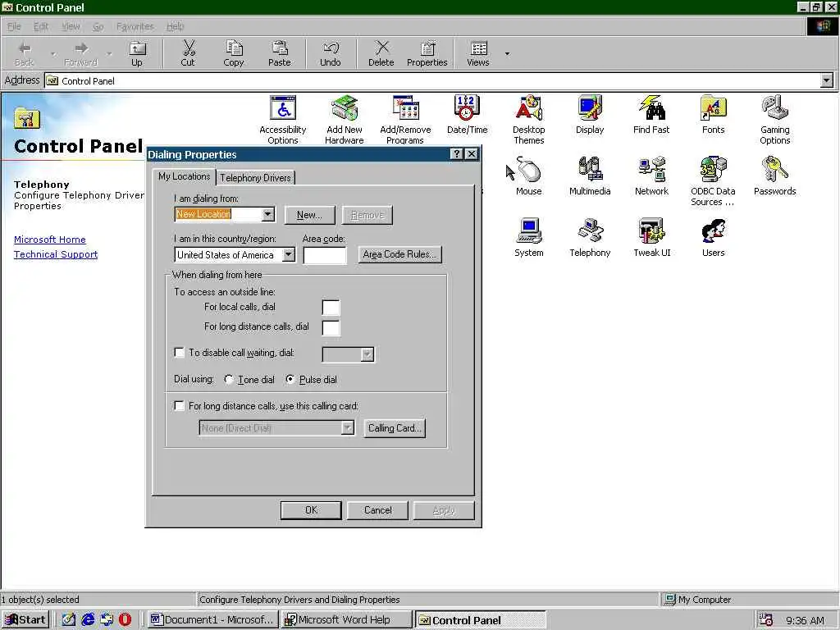The height and width of the screenshot is (630, 840).
Task: Confirm dialog with OK button
Action: (x=311, y=510)
